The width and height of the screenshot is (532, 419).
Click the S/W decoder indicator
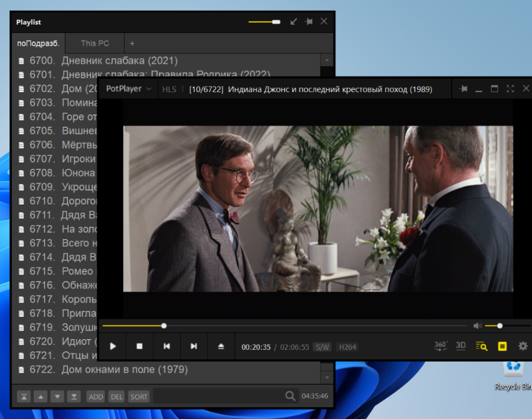[x=322, y=347]
